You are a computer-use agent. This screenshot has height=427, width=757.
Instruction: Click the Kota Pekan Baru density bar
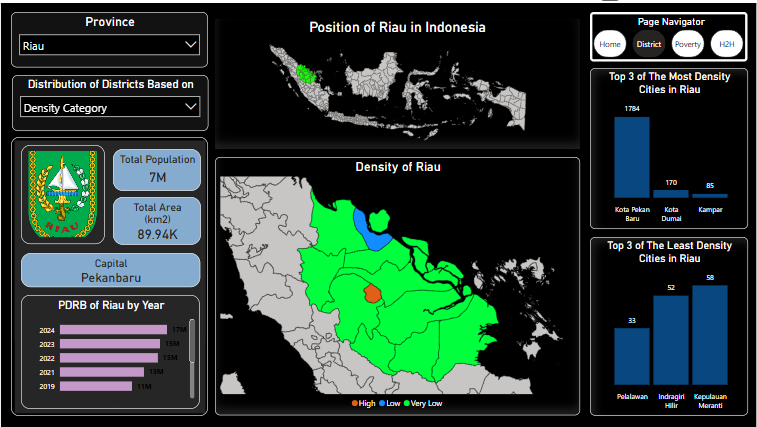631,157
